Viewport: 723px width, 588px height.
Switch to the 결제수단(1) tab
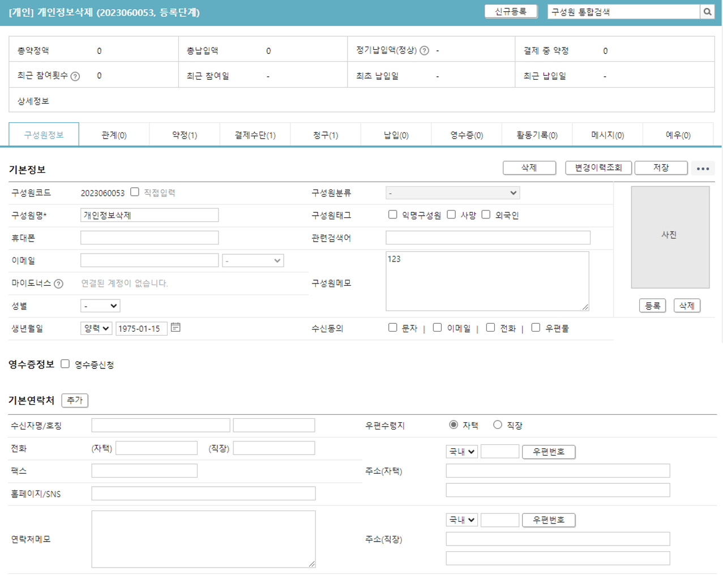tap(255, 135)
